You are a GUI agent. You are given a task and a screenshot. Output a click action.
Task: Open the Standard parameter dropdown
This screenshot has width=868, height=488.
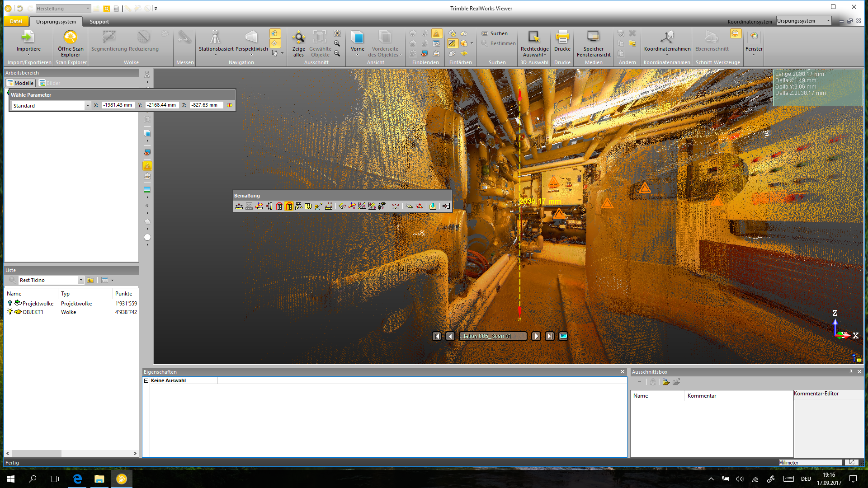point(88,105)
